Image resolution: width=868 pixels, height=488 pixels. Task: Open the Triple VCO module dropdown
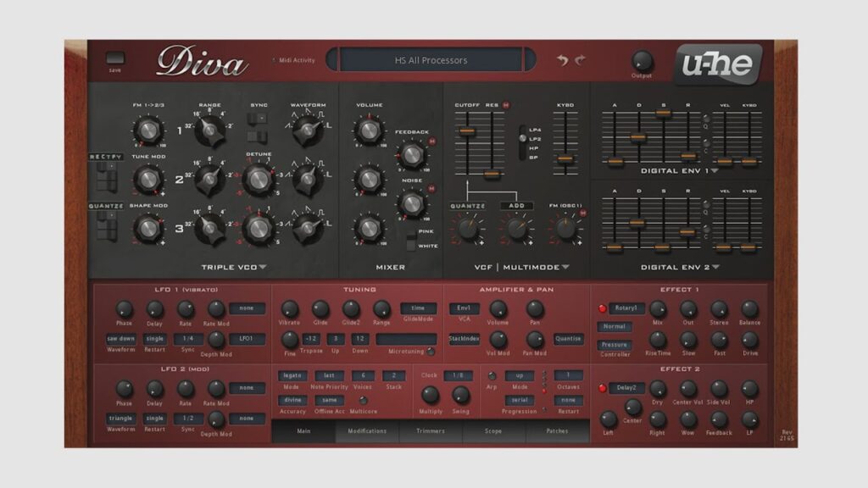point(263,267)
